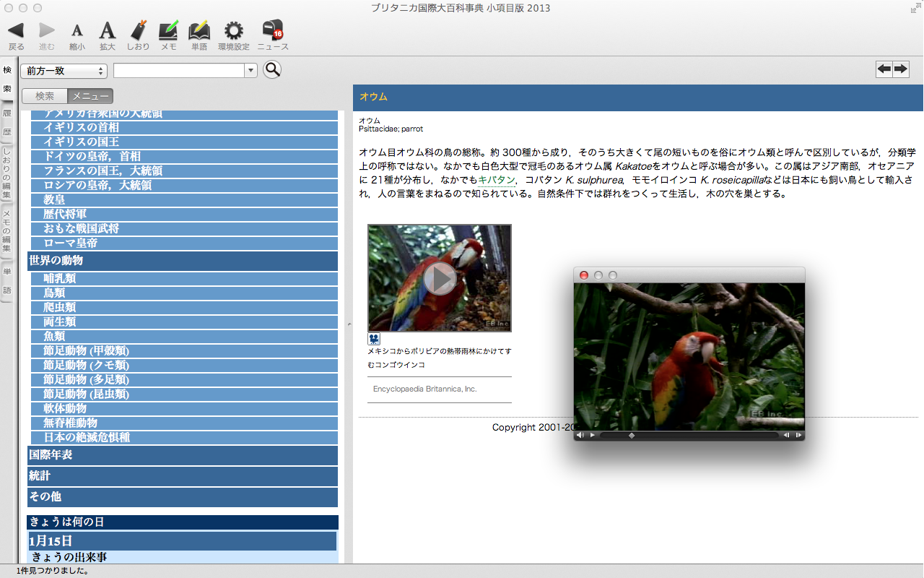Select 鳥類 in the animal menu

pyautogui.click(x=54, y=293)
